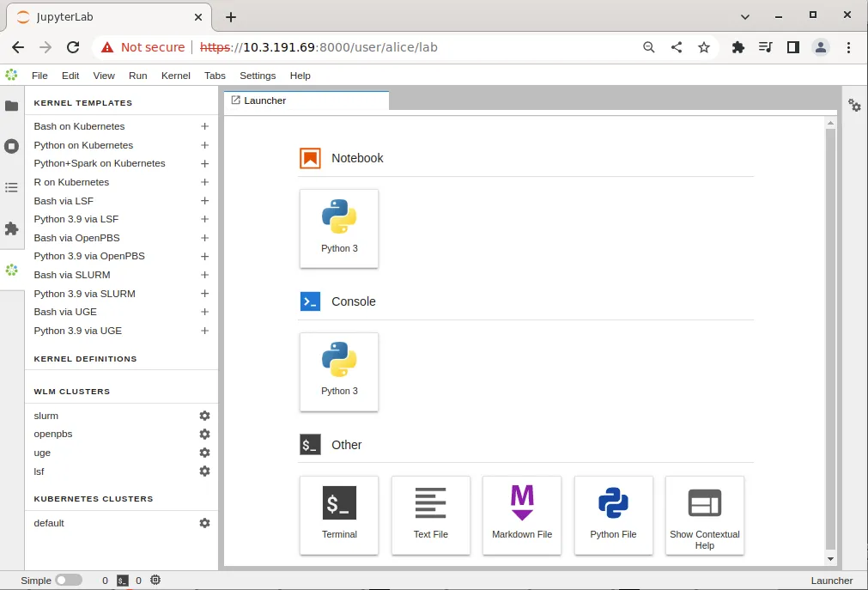Add kernel from Python+Spark on Kubernetes template
The height and width of the screenshot is (590, 868).
(205, 163)
